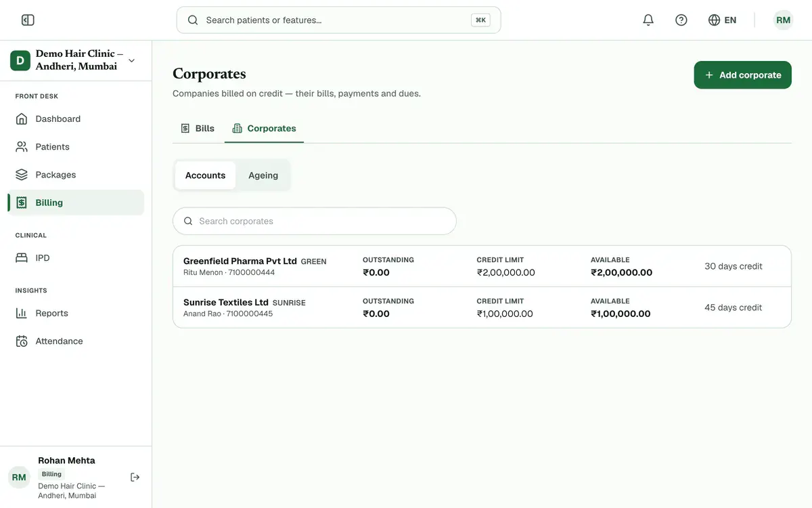Go to Patients in sidebar

click(x=76, y=146)
